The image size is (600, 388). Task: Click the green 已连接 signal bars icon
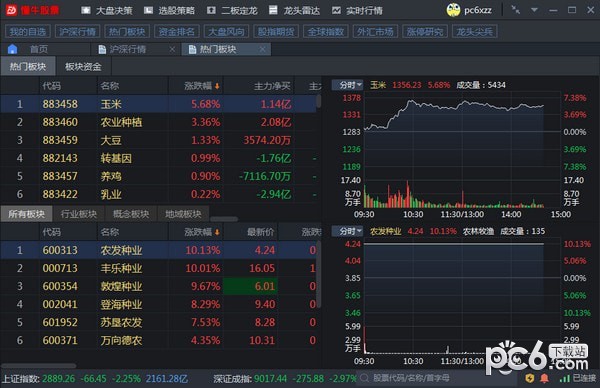[564, 378]
